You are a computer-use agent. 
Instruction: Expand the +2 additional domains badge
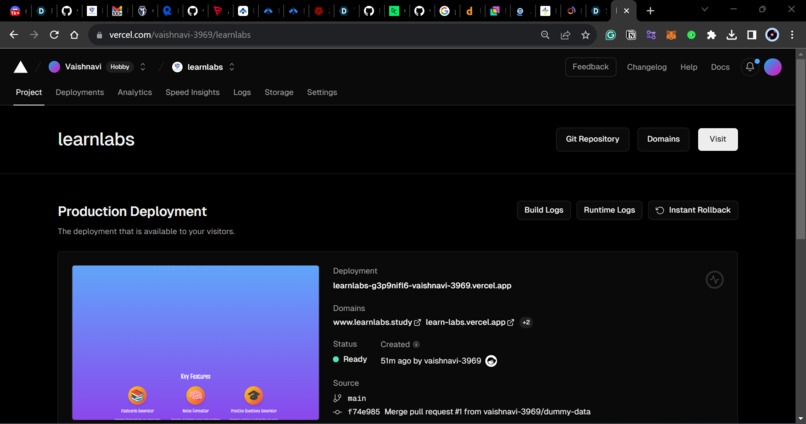[x=526, y=322]
